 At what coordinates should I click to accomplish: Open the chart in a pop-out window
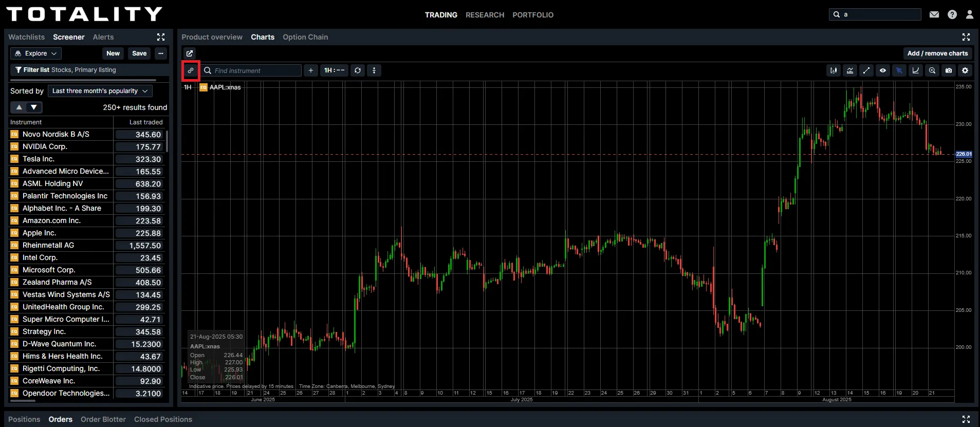[x=190, y=53]
